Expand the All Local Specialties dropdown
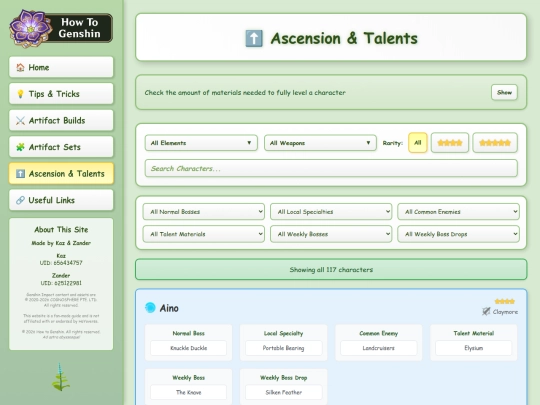The height and width of the screenshot is (405, 540). 331,212
